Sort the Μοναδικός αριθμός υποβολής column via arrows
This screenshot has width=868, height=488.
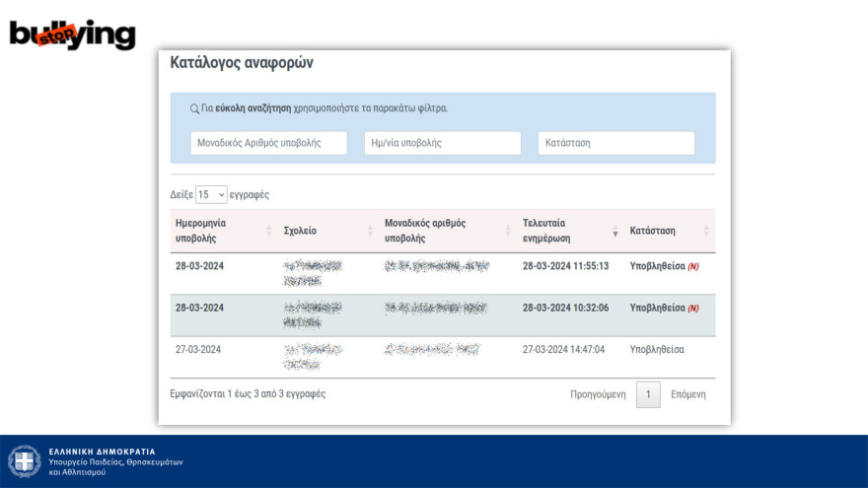pyautogui.click(x=508, y=231)
